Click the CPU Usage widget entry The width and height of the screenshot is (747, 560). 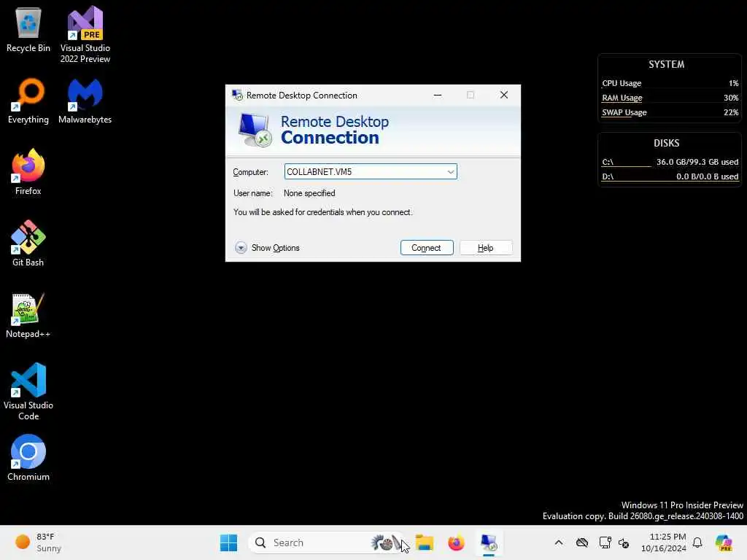[670, 83]
